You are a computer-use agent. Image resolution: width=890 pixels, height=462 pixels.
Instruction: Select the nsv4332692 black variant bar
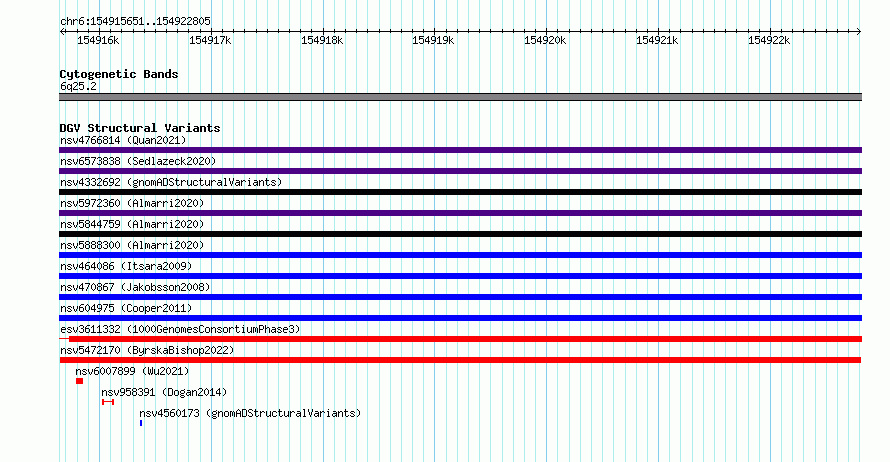[460, 192]
